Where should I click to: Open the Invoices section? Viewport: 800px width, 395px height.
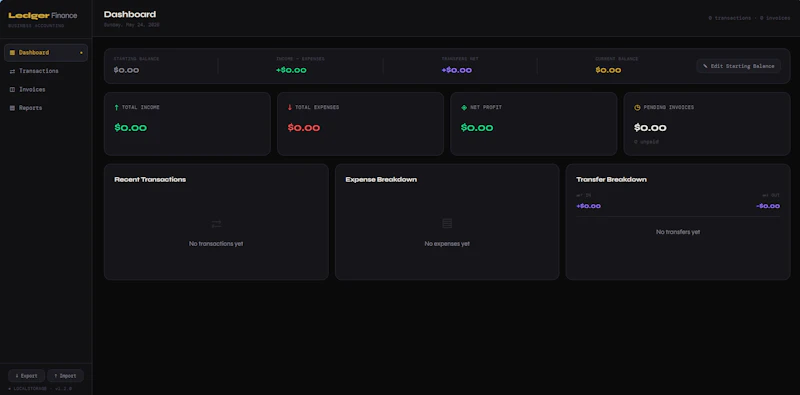46,89
